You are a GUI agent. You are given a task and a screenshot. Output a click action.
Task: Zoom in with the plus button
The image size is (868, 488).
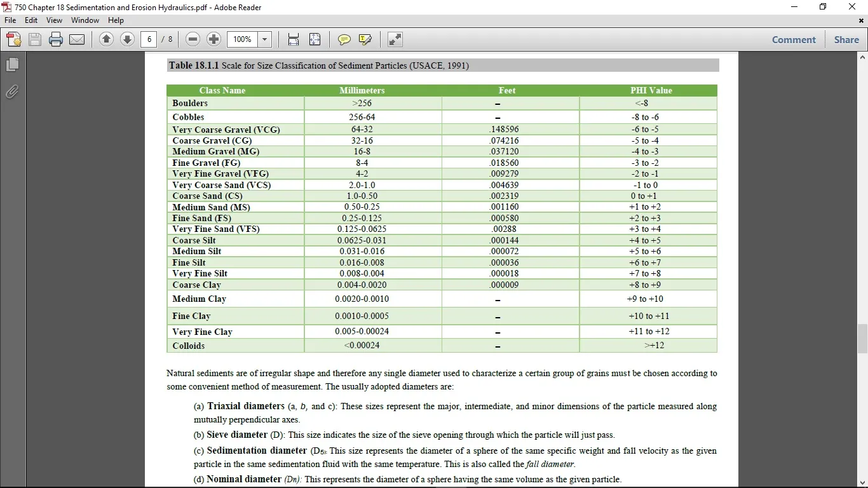tap(214, 39)
